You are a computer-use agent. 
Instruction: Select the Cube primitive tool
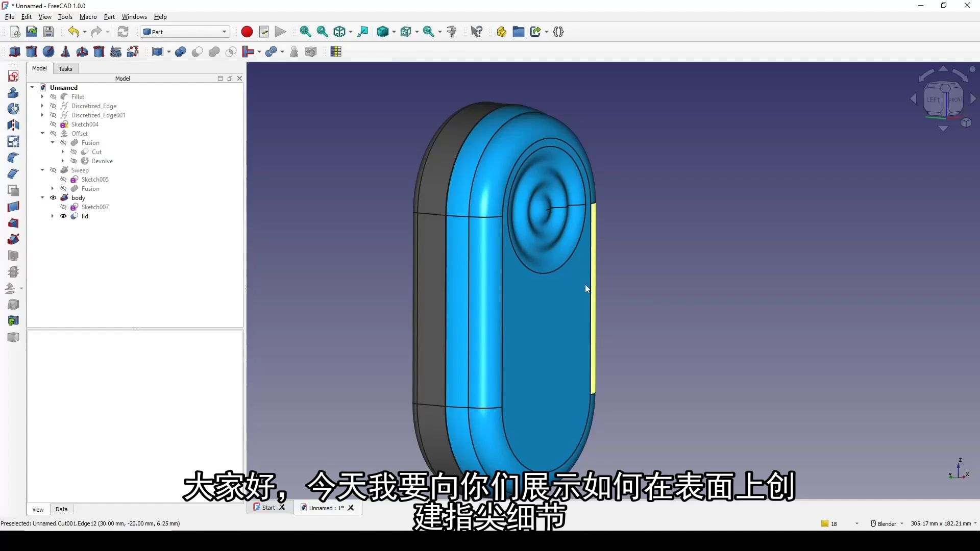[14, 52]
